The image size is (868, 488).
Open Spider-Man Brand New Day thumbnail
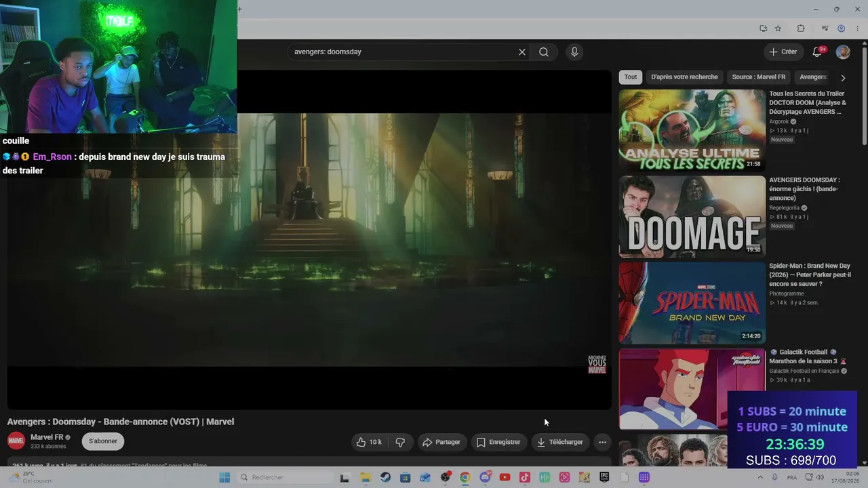tap(692, 303)
